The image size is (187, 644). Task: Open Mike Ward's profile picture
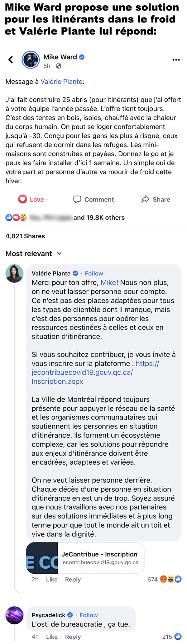31,59
